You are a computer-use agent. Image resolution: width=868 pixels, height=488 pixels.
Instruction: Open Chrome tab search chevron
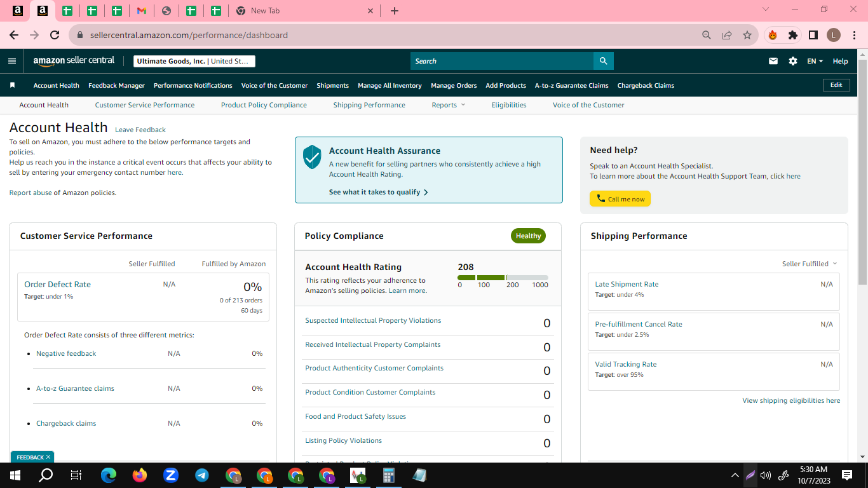pos(765,10)
